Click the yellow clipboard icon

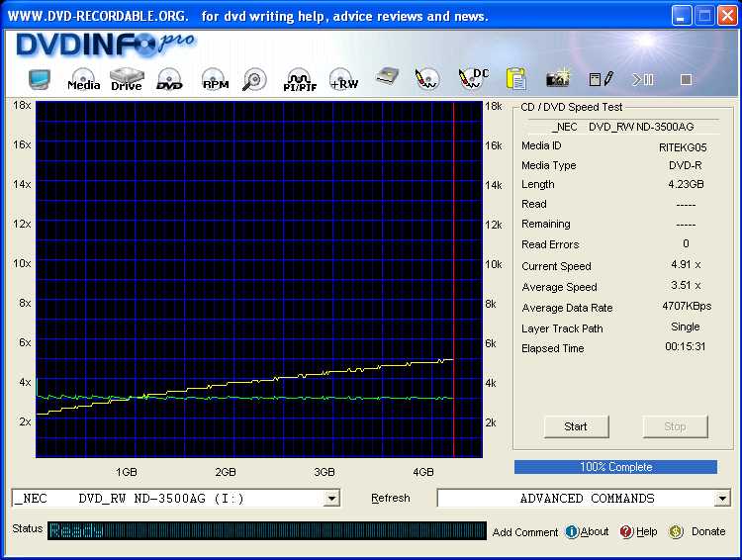coord(516,78)
